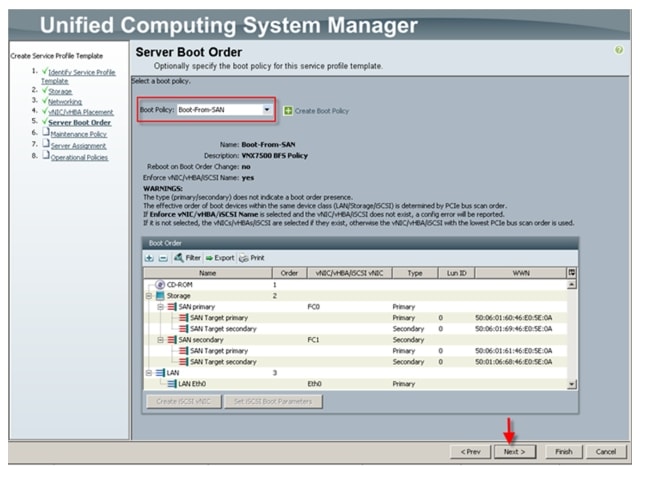Image resolution: width=649 pixels, height=482 pixels.
Task: Click the < Prev button
Action: click(x=471, y=452)
